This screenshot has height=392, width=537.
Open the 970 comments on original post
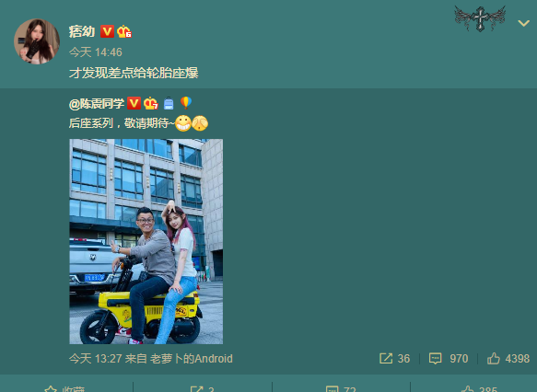[x=449, y=359]
